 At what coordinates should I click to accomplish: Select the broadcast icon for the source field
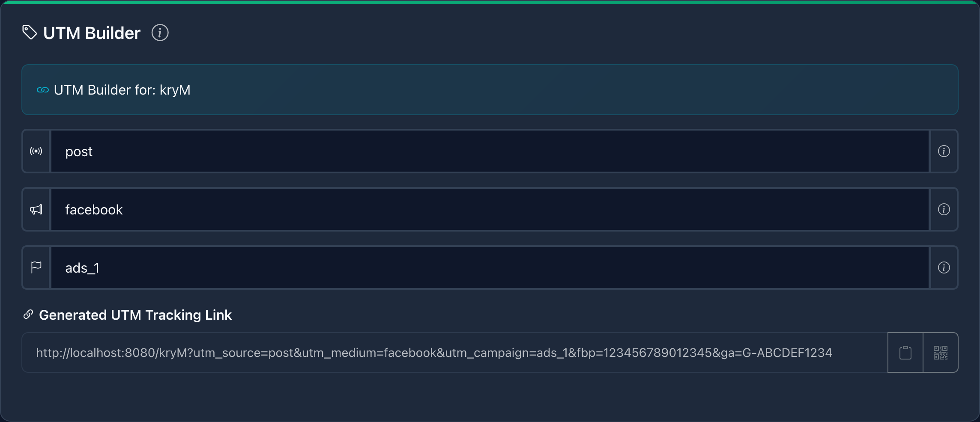click(36, 151)
